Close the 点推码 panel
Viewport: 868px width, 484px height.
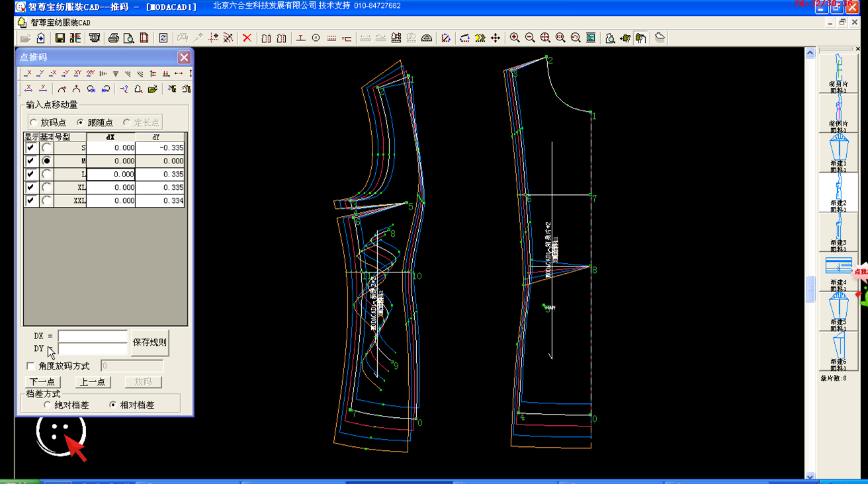pos(185,58)
